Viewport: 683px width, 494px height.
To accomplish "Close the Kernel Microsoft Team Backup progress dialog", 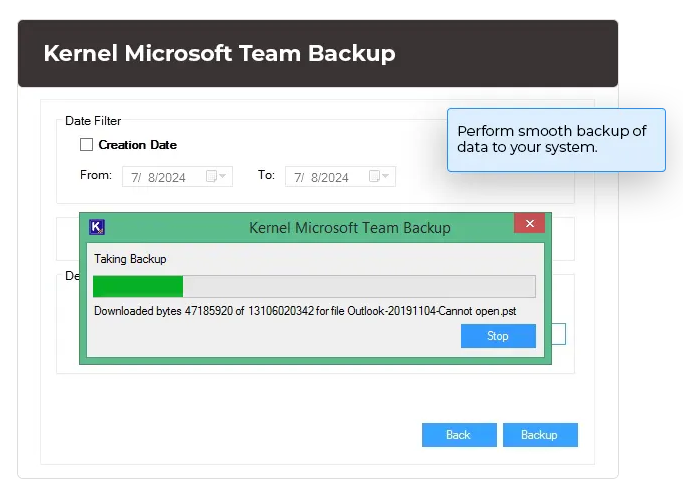I will [529, 224].
